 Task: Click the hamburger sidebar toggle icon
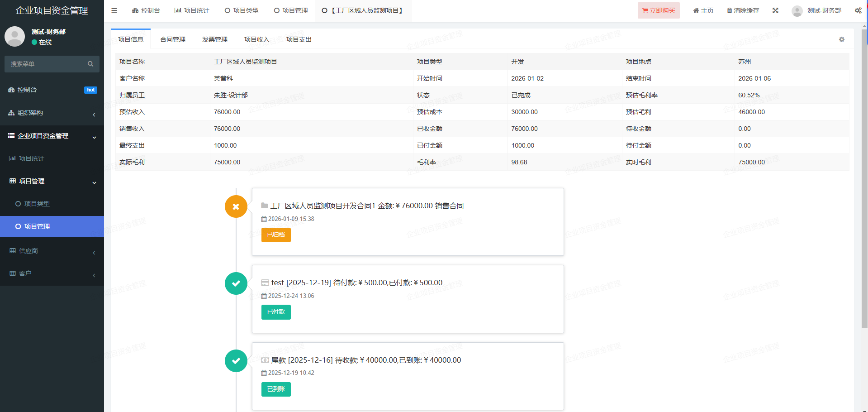[114, 10]
